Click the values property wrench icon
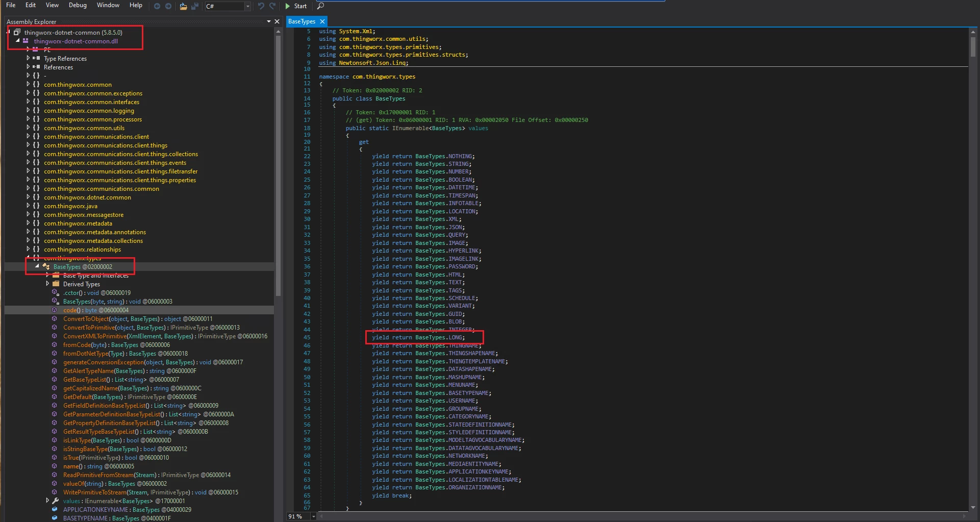This screenshot has height=522, width=980. 56,501
